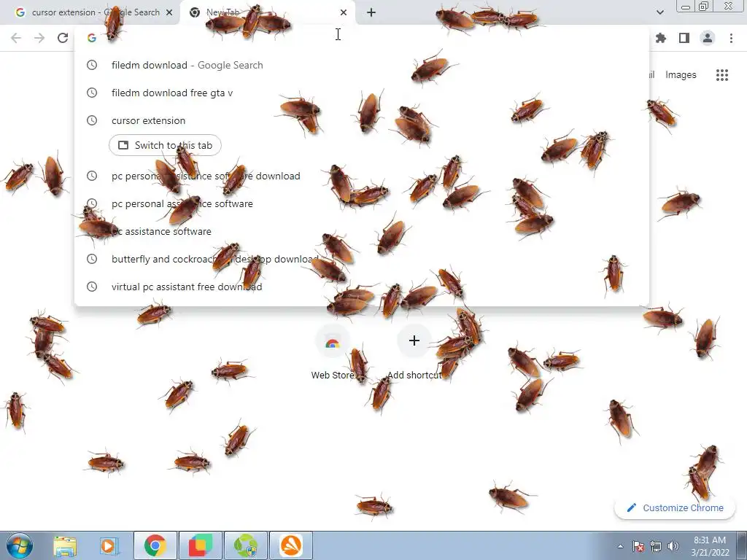Choose suggestion butterfly and cockroach desktop download
Viewport: 747px width, 560px height.
362,259
